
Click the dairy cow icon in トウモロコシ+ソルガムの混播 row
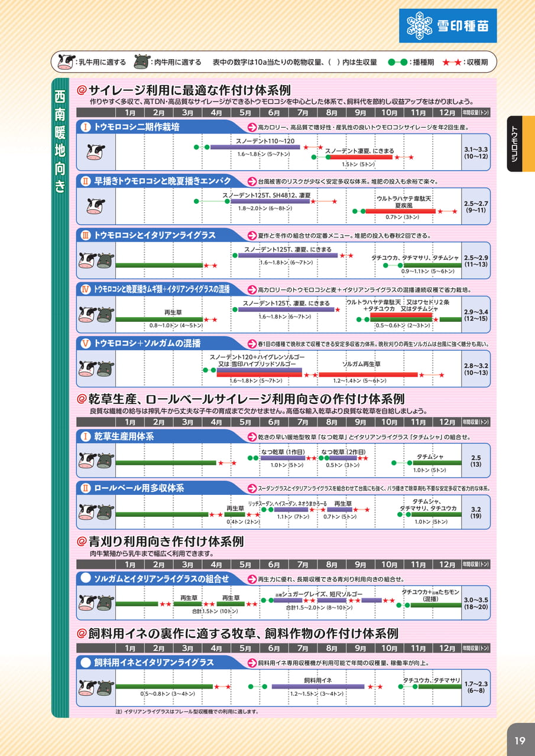tap(87, 369)
